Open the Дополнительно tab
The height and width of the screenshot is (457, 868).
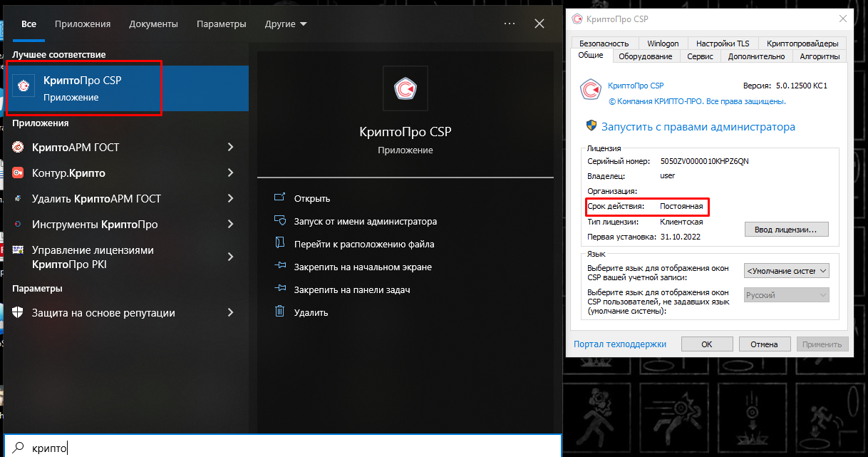tap(756, 56)
